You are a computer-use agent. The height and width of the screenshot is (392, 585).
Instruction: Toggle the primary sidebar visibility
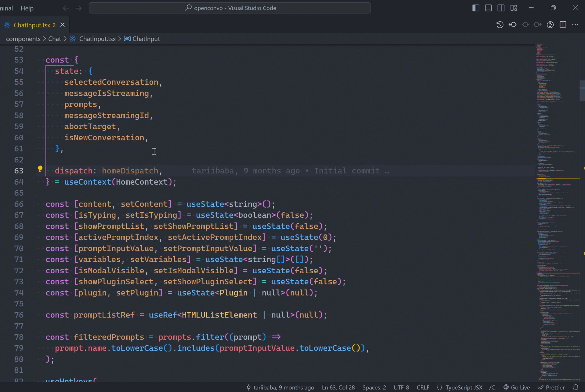pos(476,8)
